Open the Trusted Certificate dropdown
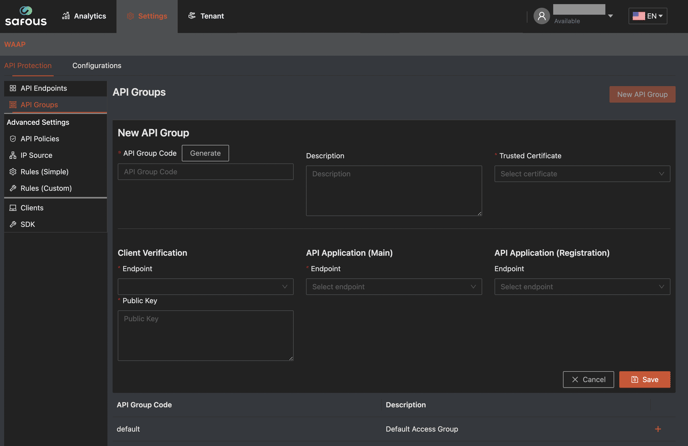The height and width of the screenshot is (446, 688). point(582,174)
